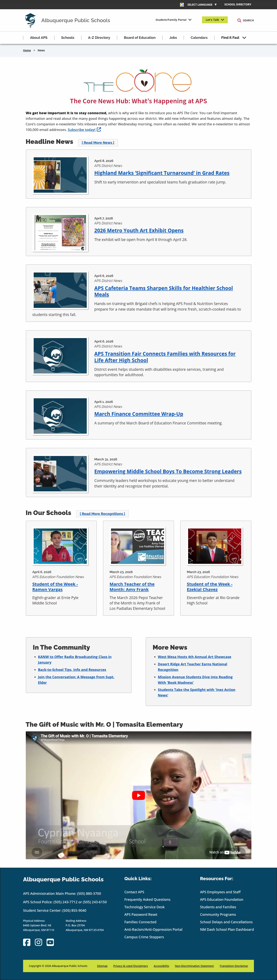Click Read More Recognitions button
277x980 pixels.
click(102, 514)
